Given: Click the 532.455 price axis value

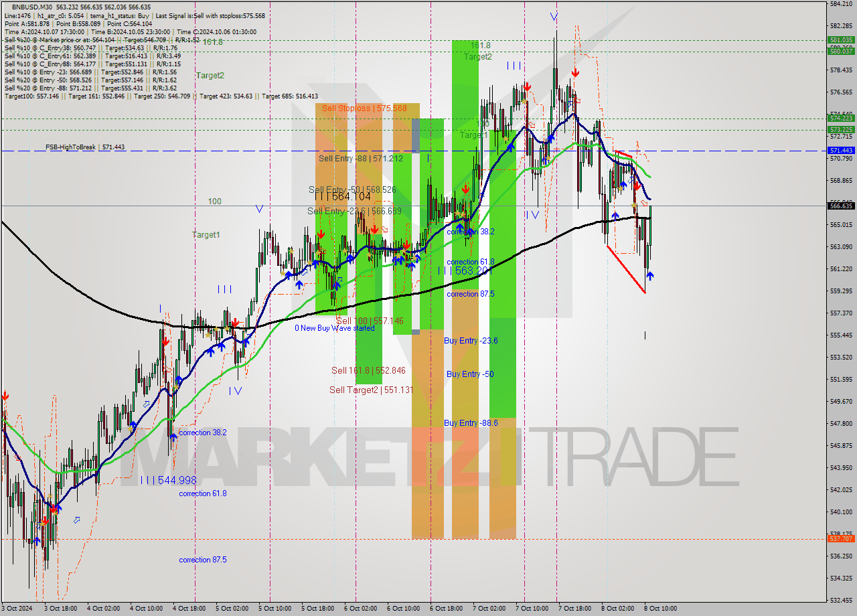Looking at the screenshot, I should click(841, 599).
